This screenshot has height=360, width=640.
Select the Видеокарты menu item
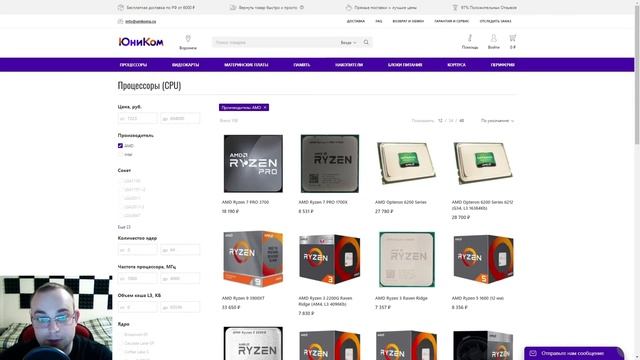(185, 65)
